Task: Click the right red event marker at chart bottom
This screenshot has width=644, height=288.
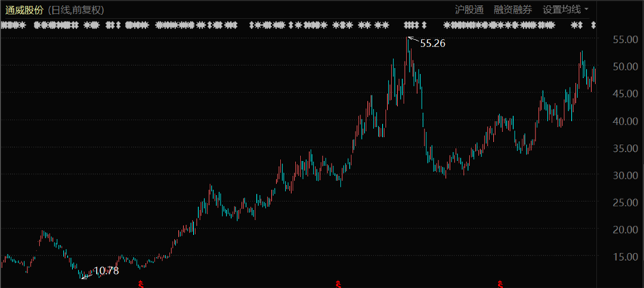Action: point(500,284)
